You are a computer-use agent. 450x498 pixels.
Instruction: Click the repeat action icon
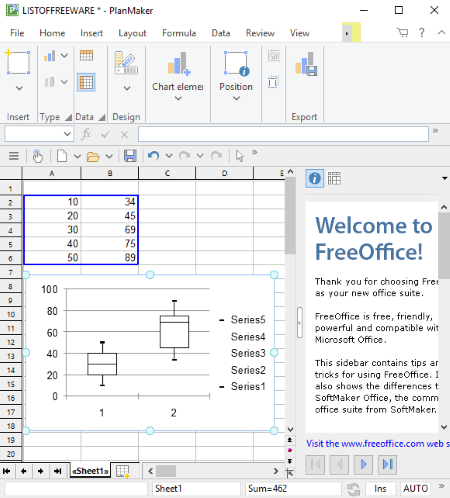[217, 156]
